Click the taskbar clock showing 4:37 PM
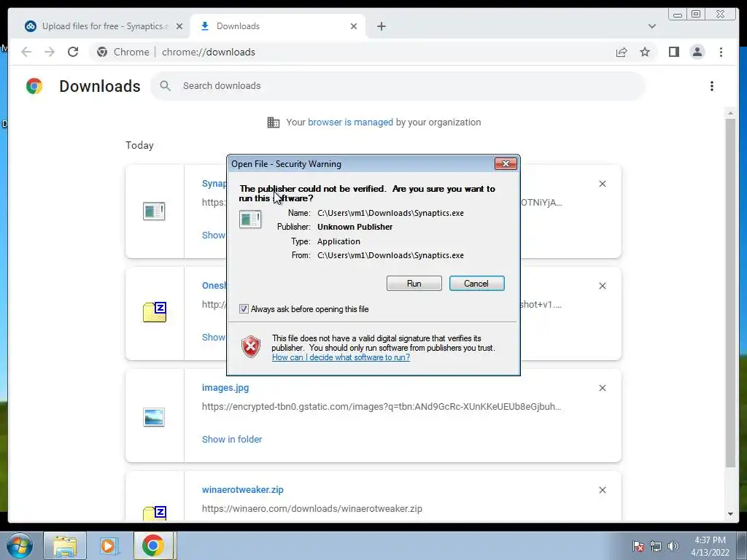Viewport: 747px width, 560px height. (x=710, y=546)
